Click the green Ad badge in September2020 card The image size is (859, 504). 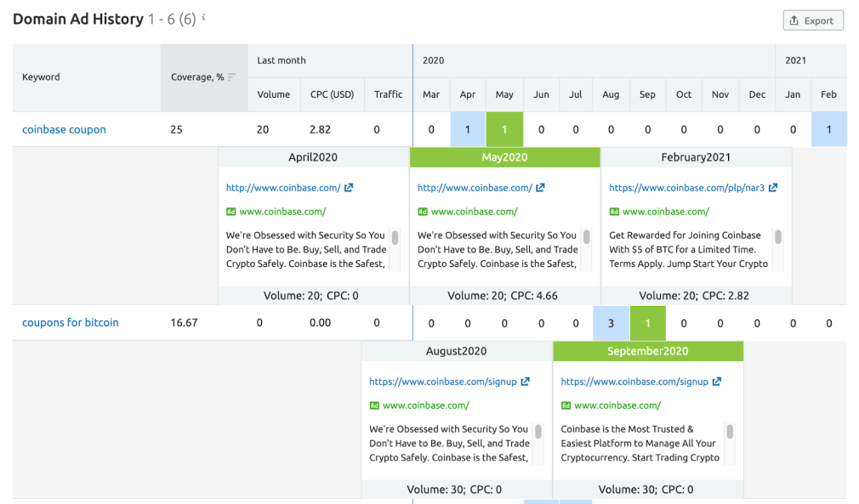[566, 405]
